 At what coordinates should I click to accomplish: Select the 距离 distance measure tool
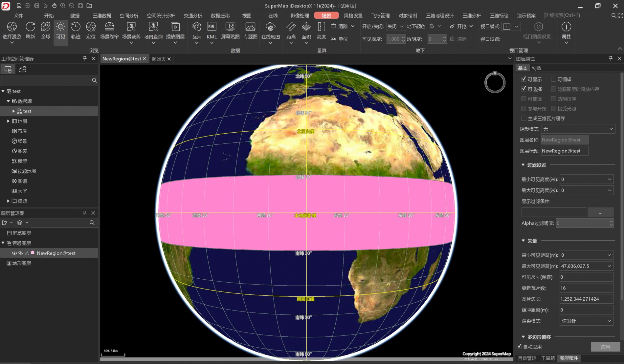pyautogui.click(x=291, y=30)
